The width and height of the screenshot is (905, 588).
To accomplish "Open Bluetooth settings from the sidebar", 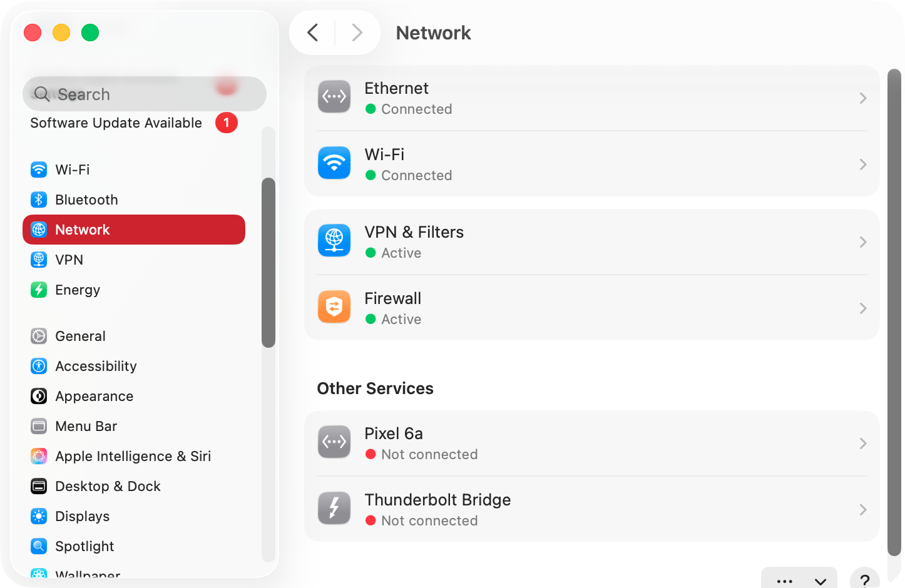I will pos(39,200).
